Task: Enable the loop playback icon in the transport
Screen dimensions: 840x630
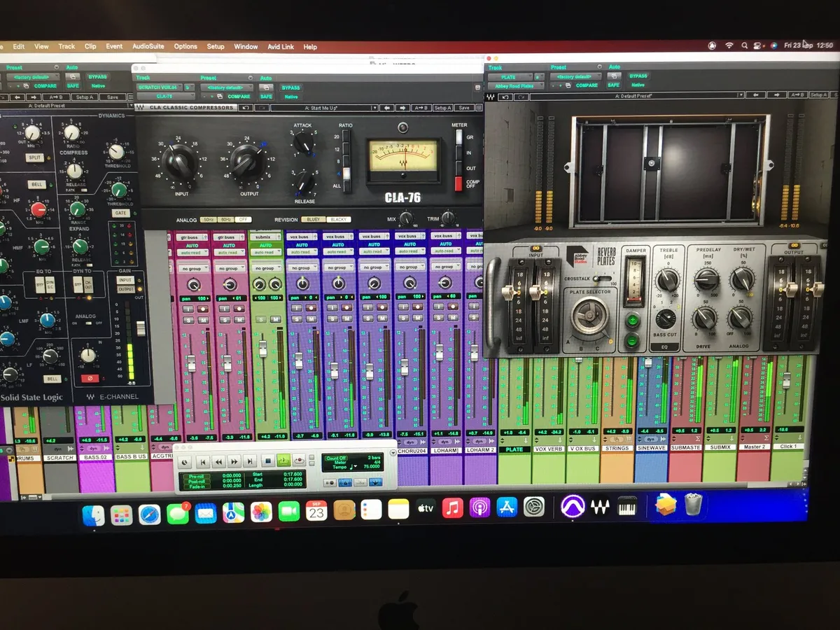Action: (283, 460)
